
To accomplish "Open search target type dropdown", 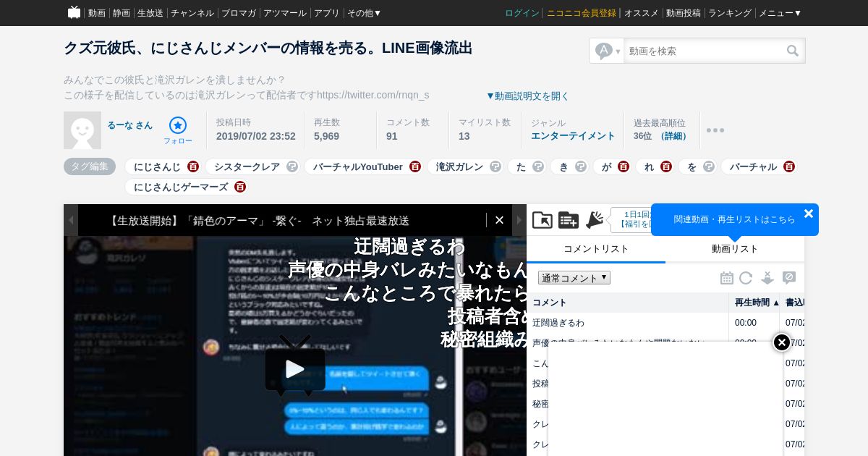I will (x=608, y=51).
